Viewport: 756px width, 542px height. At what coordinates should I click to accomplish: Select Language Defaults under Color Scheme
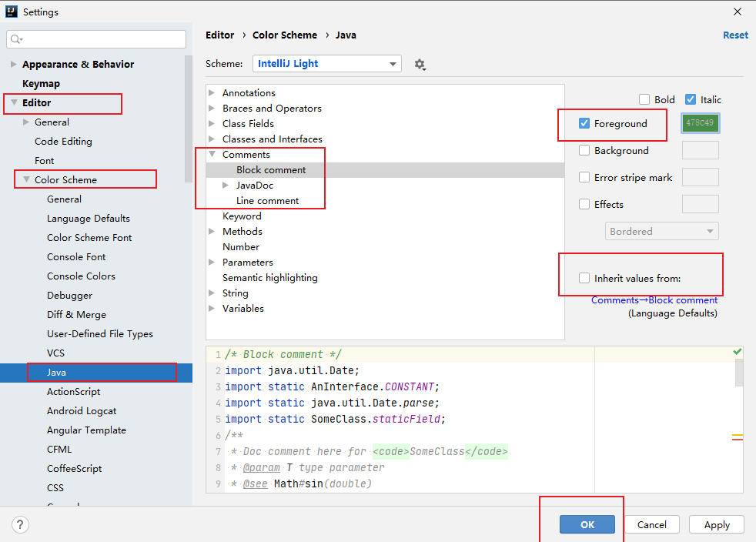pos(89,219)
